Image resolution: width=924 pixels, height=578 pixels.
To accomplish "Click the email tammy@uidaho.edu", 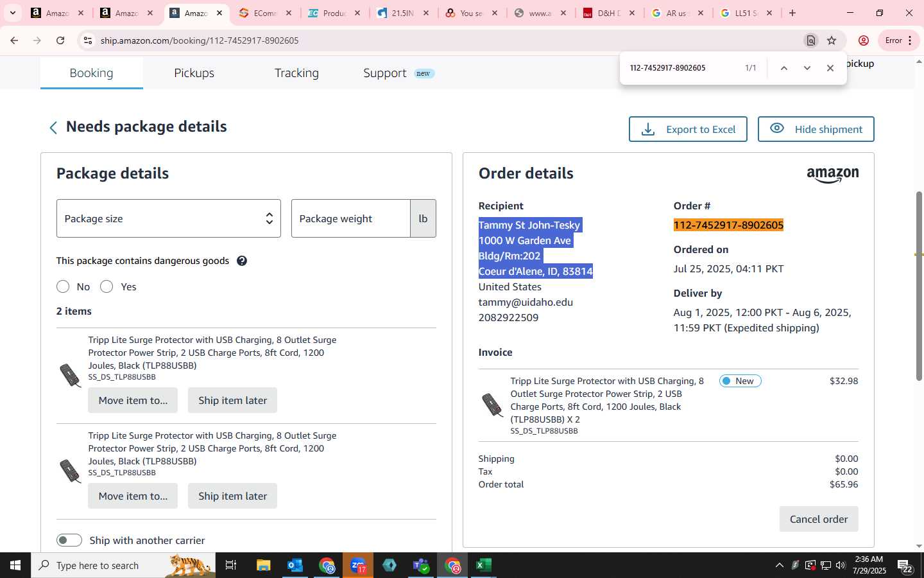I will [526, 302].
